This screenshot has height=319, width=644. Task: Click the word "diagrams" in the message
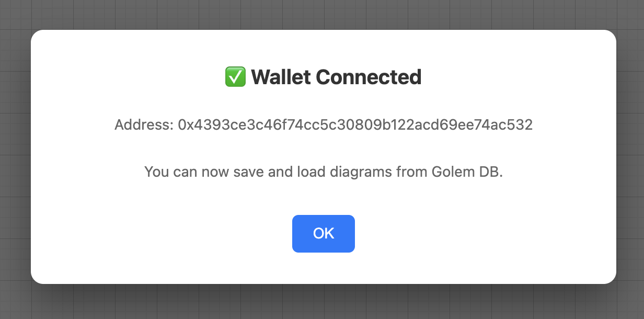pyautogui.click(x=361, y=172)
